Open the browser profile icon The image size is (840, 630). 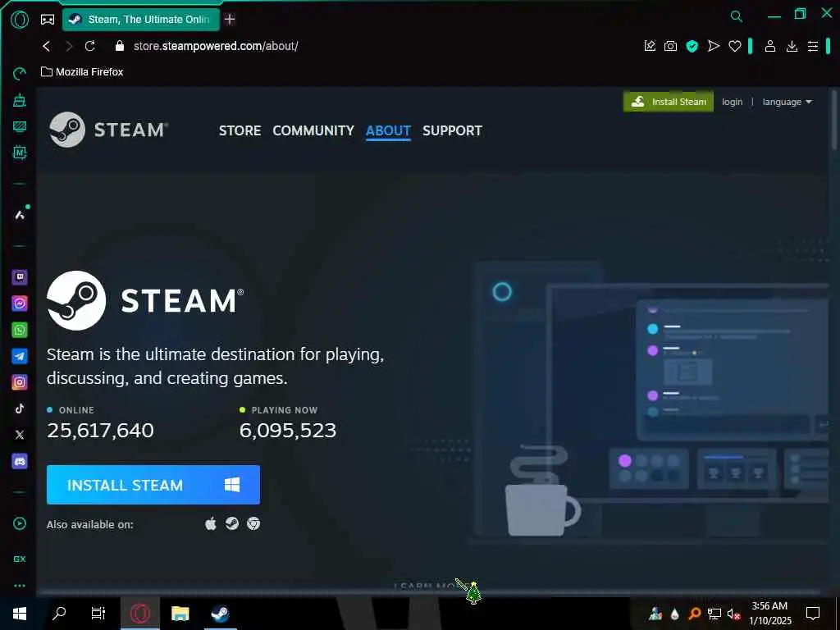point(769,46)
